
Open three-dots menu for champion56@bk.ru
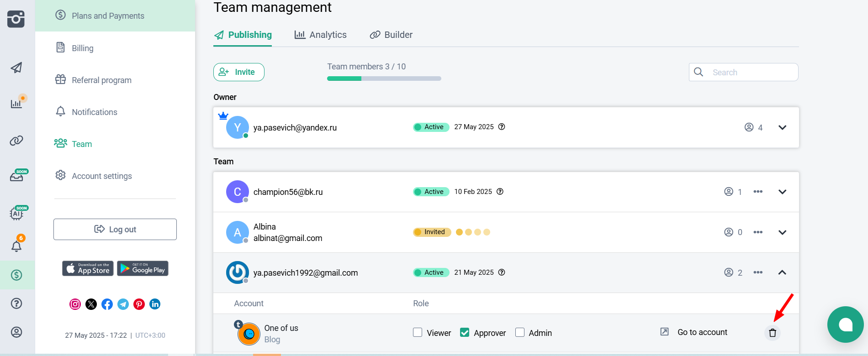tap(758, 192)
